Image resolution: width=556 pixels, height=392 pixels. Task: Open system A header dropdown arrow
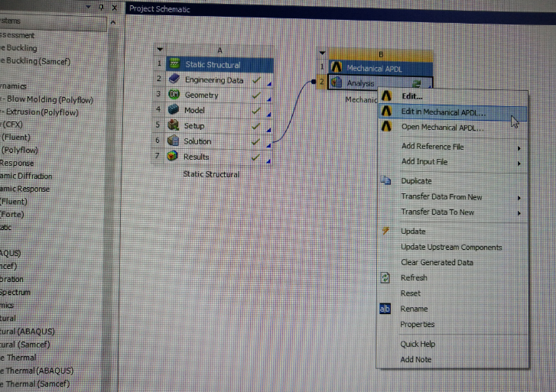[160, 49]
